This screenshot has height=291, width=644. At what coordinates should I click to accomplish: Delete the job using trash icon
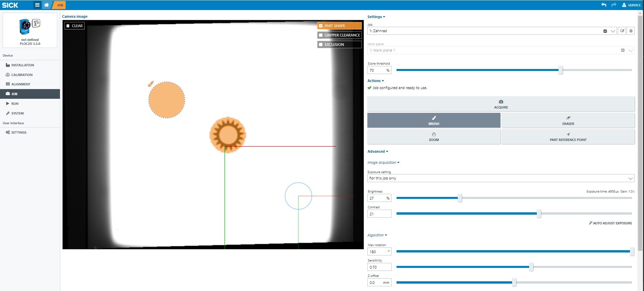(x=631, y=31)
